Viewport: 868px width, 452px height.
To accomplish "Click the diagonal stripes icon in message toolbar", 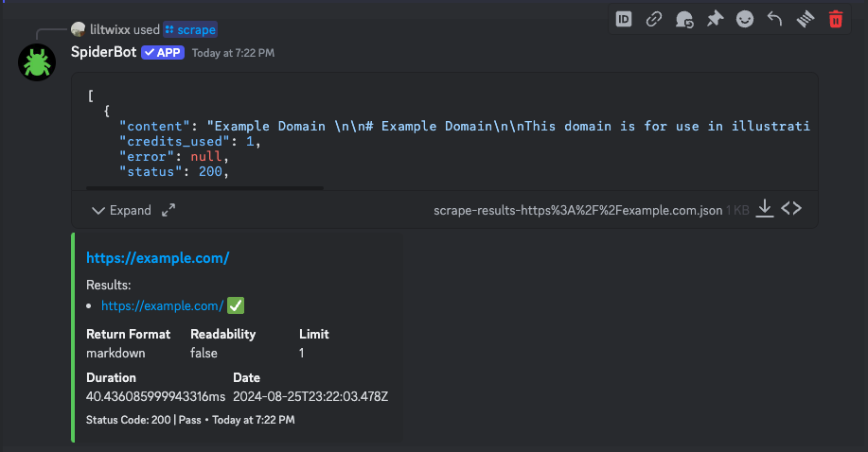I will 805,19.
